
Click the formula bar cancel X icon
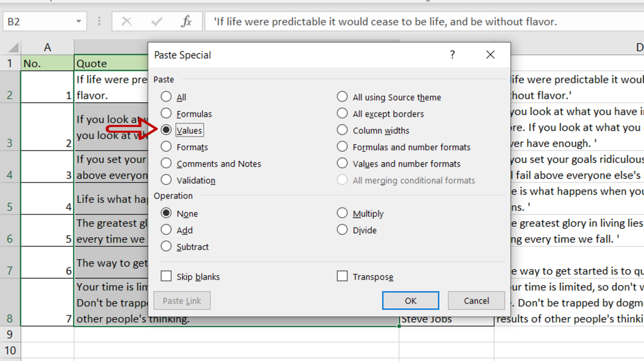126,21
